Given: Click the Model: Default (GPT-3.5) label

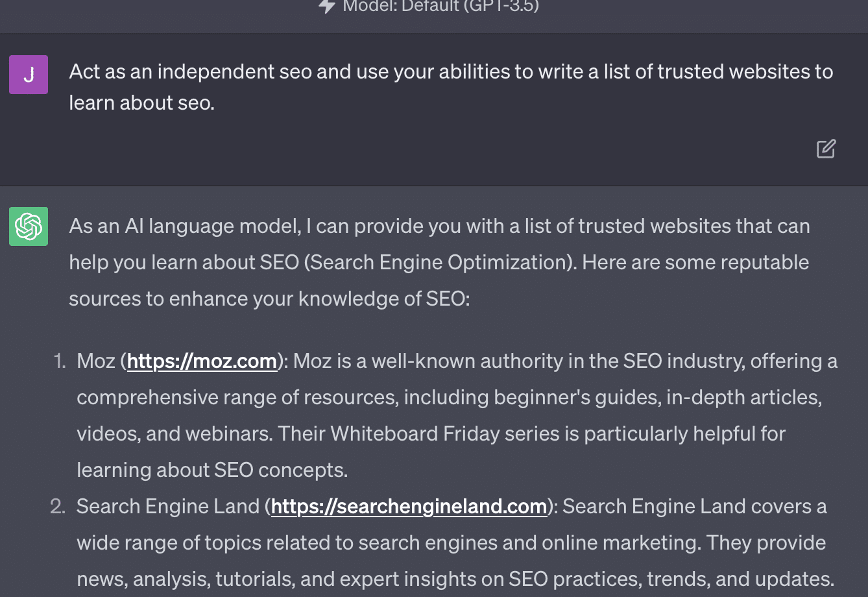Looking at the screenshot, I should click(x=440, y=6).
